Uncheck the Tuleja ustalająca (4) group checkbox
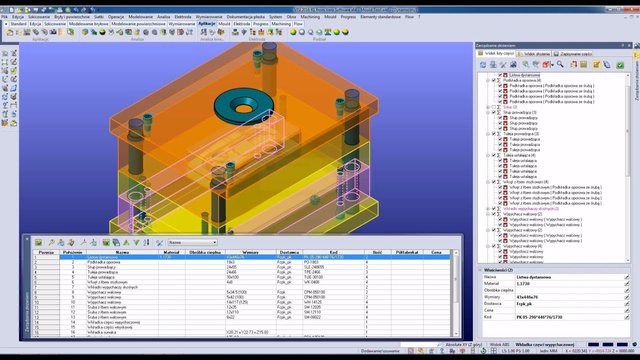Image resolution: width=640 pixels, height=360 pixels. tap(493, 155)
